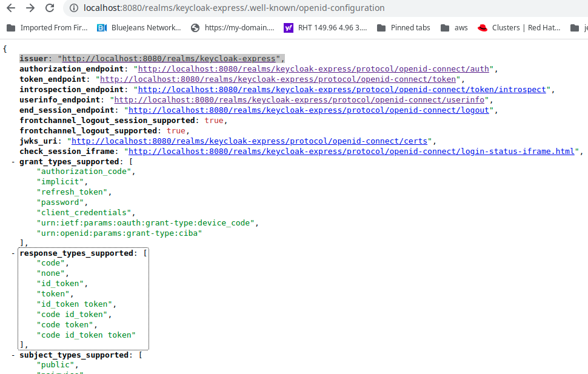Click the "password" grant type value

[x=60, y=202]
